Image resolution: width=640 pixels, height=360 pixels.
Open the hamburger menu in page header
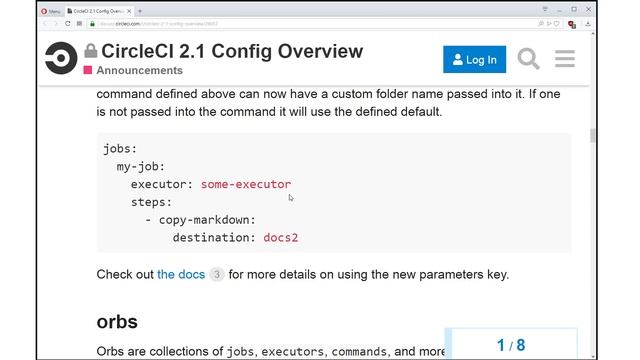pyautogui.click(x=565, y=59)
